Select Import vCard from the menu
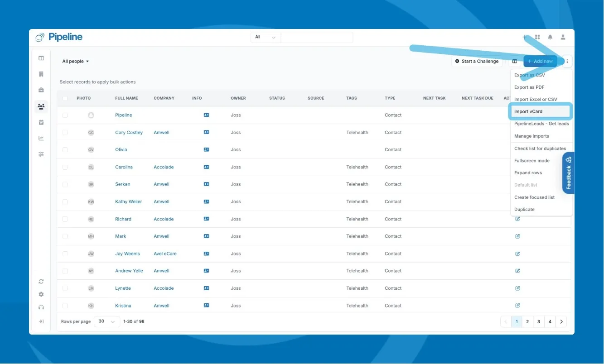This screenshot has height=364, width=604. [x=541, y=111]
